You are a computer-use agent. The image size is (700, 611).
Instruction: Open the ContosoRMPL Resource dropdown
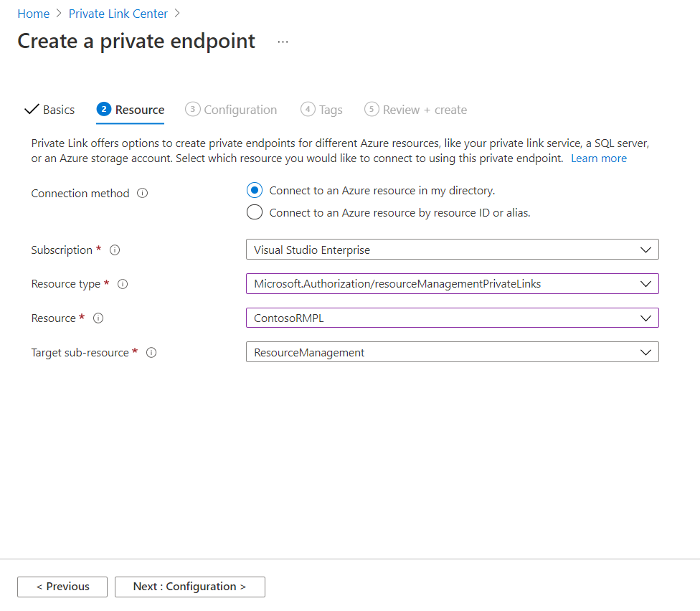452,318
